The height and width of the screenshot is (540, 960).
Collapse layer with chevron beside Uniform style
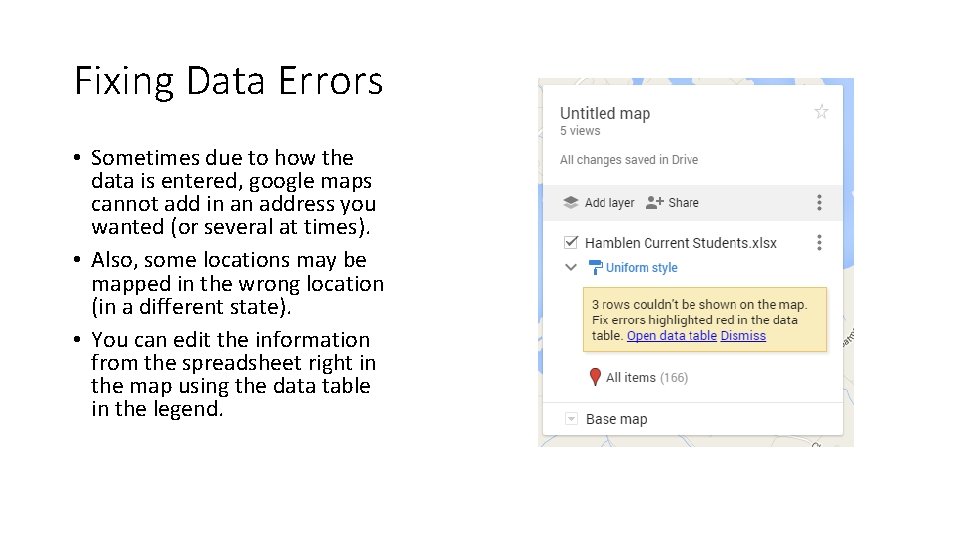(571, 268)
